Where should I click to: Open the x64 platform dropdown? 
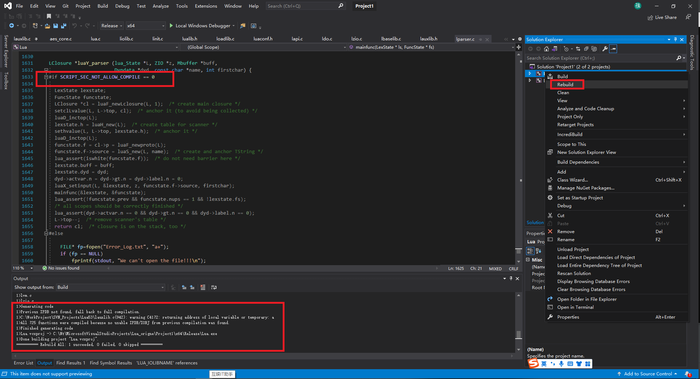tap(145, 26)
